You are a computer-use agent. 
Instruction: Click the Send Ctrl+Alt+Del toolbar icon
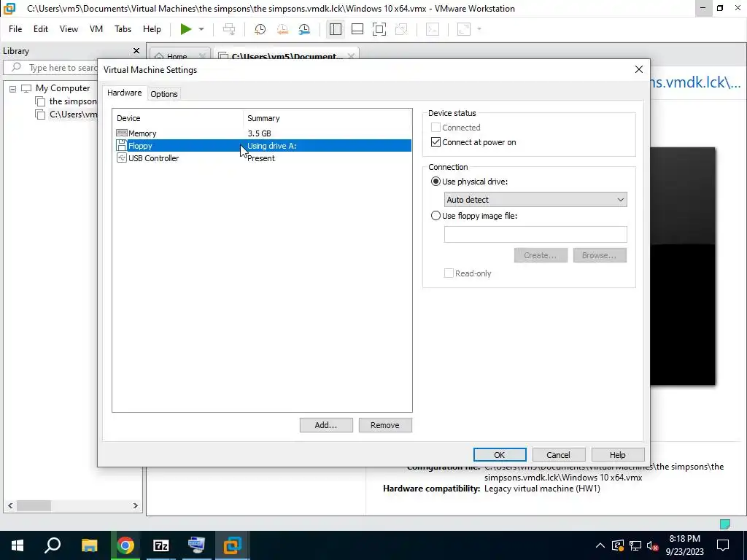pos(229,29)
